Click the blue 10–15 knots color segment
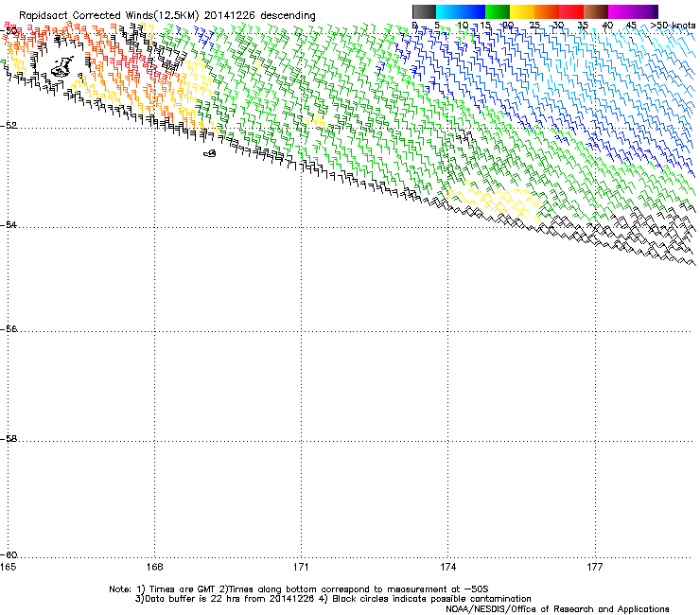 (x=473, y=11)
